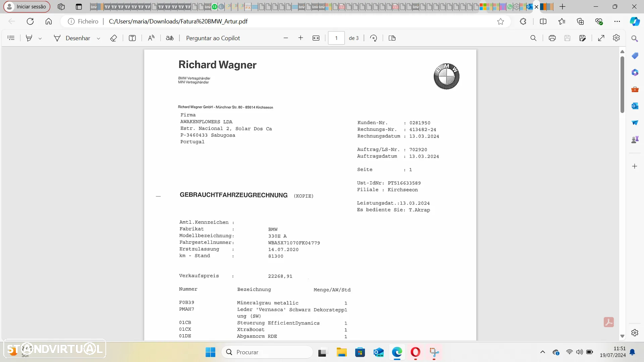Zoom in on the PDF

(301, 38)
